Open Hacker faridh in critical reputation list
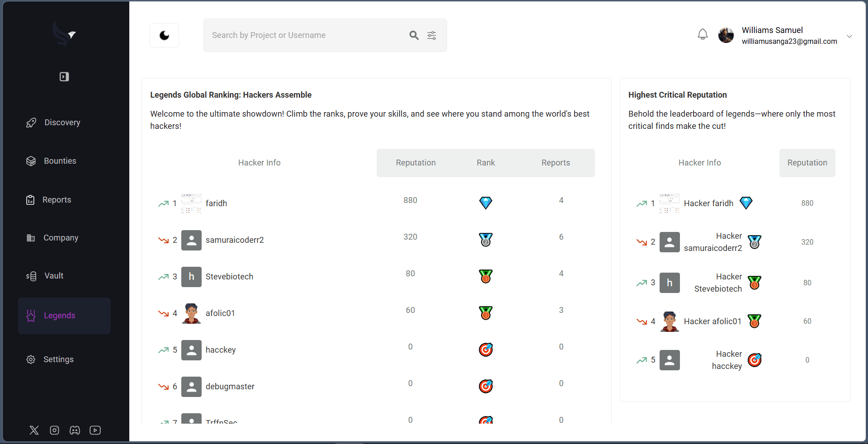Image resolution: width=868 pixels, height=444 pixels. pyautogui.click(x=708, y=203)
